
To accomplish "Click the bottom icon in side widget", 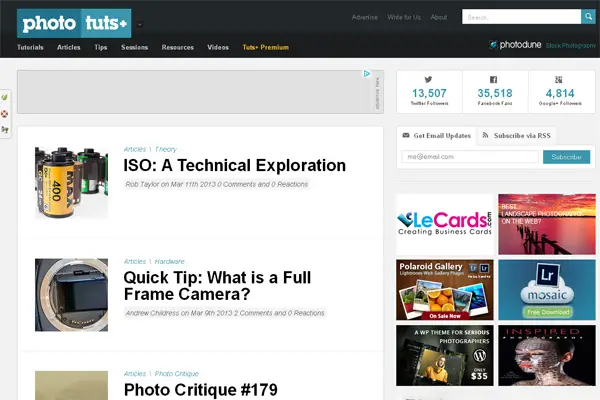I will (x=5, y=130).
